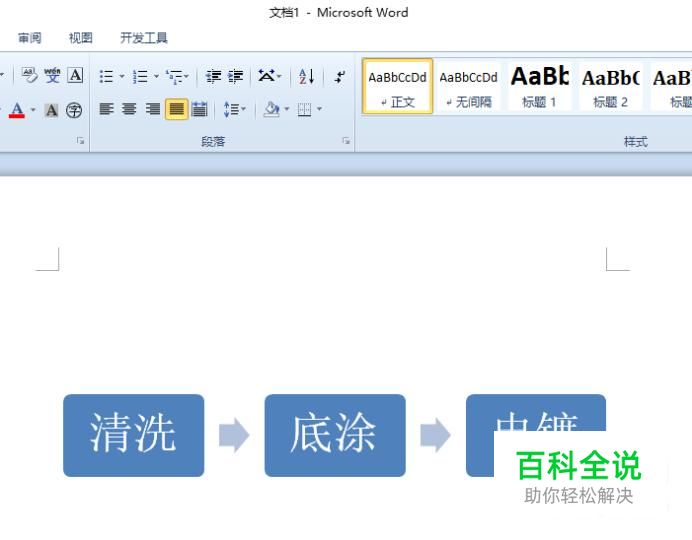This screenshot has height=540, width=692.
Task: Click the shading paint bucket icon
Action: (x=271, y=109)
